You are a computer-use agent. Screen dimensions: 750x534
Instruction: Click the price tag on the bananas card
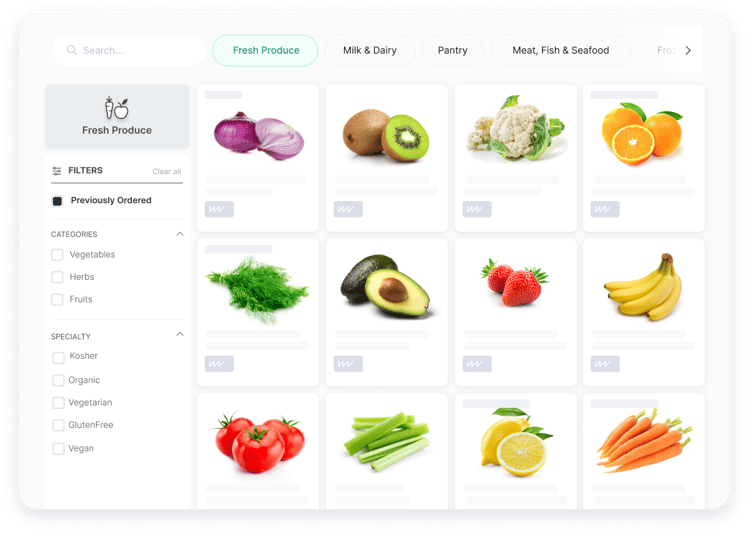tap(605, 364)
